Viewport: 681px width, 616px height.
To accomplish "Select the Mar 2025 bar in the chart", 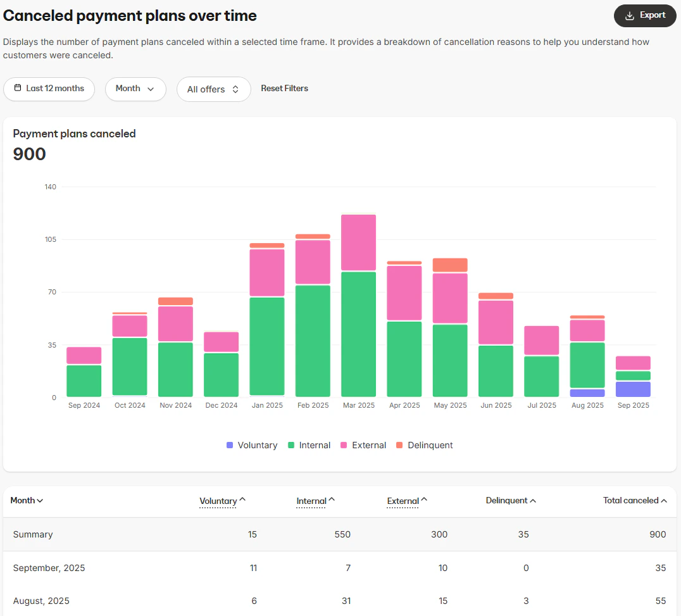I will point(358,304).
